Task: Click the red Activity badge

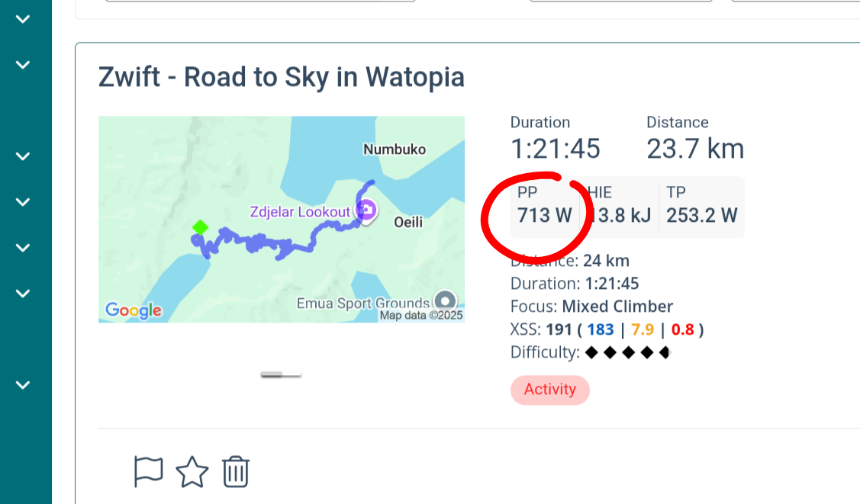Action: (x=549, y=390)
